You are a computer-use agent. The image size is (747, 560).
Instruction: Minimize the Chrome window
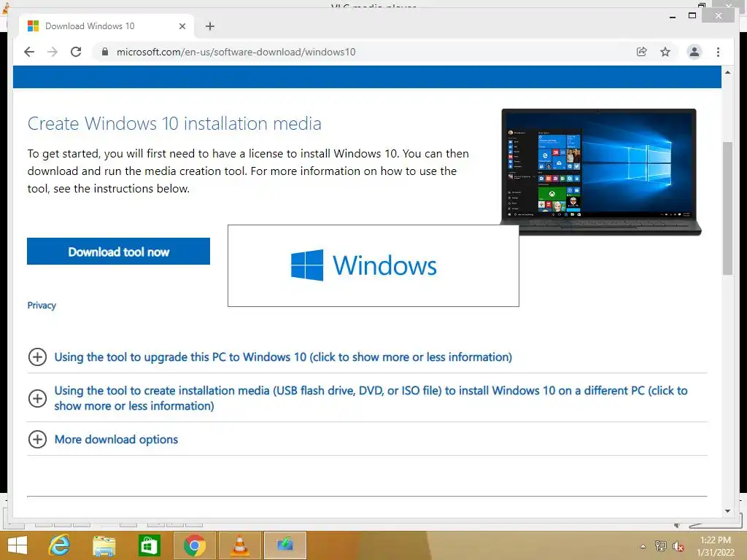tap(672, 16)
